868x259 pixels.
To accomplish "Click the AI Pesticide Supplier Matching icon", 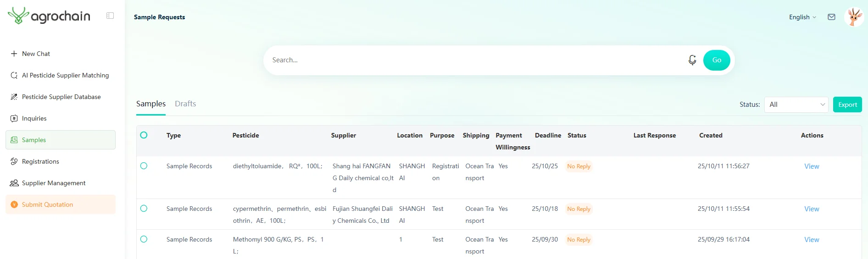I will point(14,75).
